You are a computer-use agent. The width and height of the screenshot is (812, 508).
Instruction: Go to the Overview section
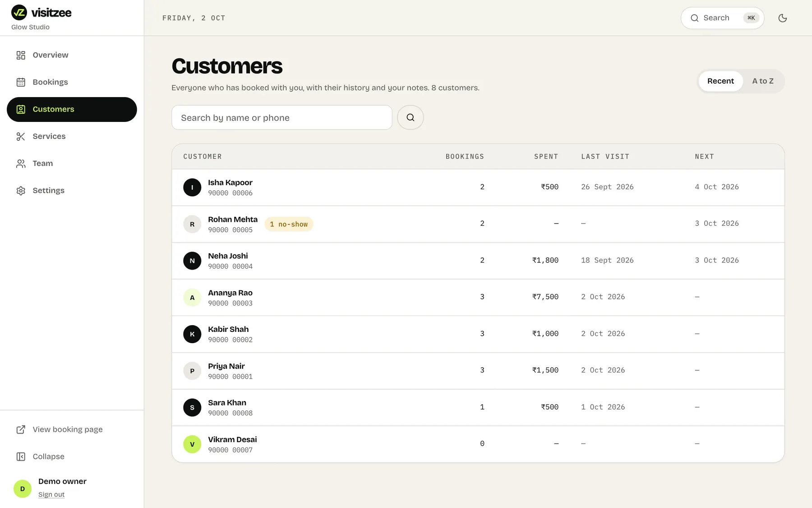(x=72, y=55)
